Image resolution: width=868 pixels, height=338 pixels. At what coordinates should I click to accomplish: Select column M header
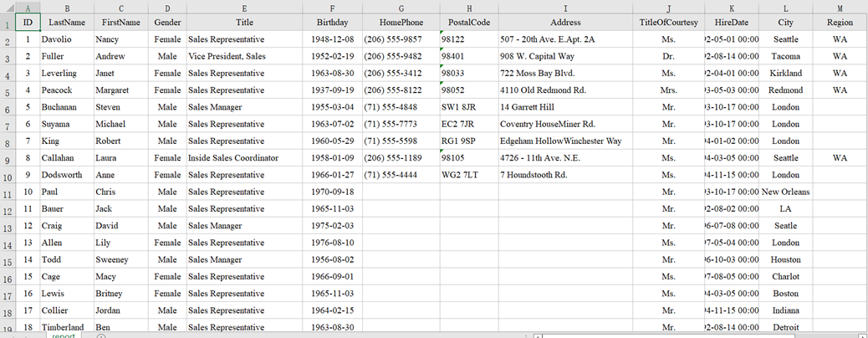point(840,8)
